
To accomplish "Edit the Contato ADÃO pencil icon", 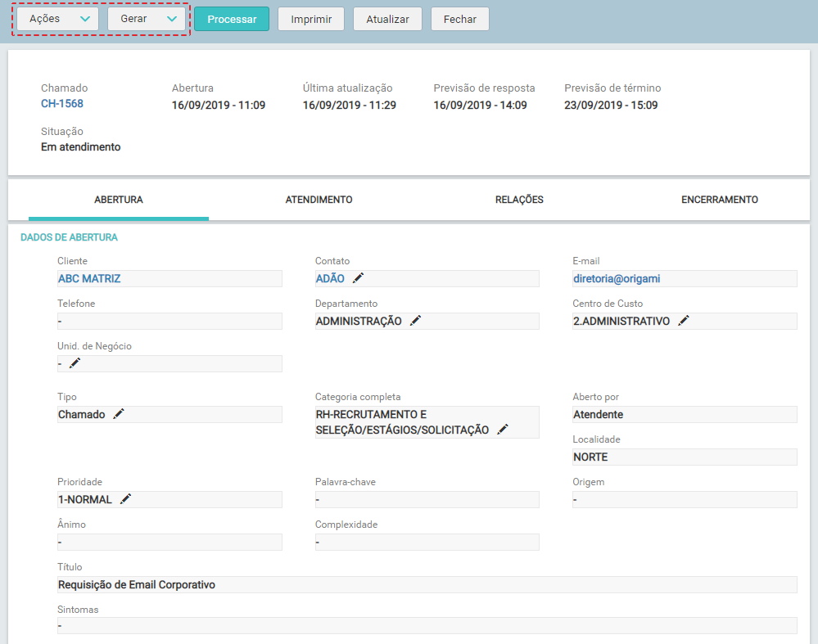I will (358, 278).
